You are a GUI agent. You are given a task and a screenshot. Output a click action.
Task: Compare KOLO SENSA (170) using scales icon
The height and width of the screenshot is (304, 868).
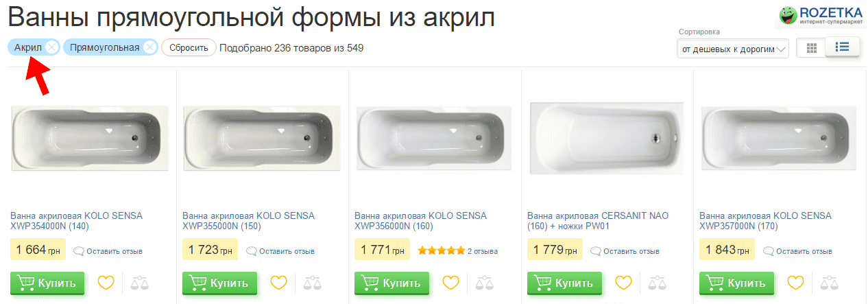tap(828, 283)
